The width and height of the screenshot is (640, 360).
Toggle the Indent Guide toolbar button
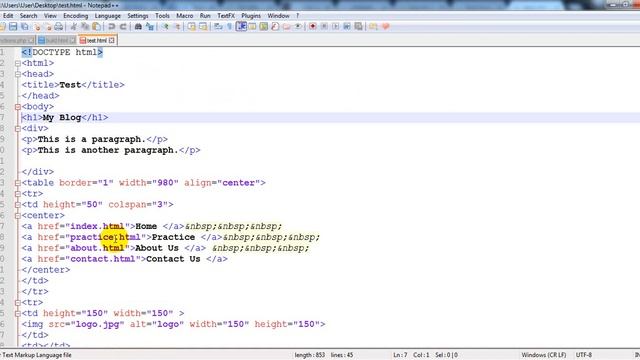(241, 27)
